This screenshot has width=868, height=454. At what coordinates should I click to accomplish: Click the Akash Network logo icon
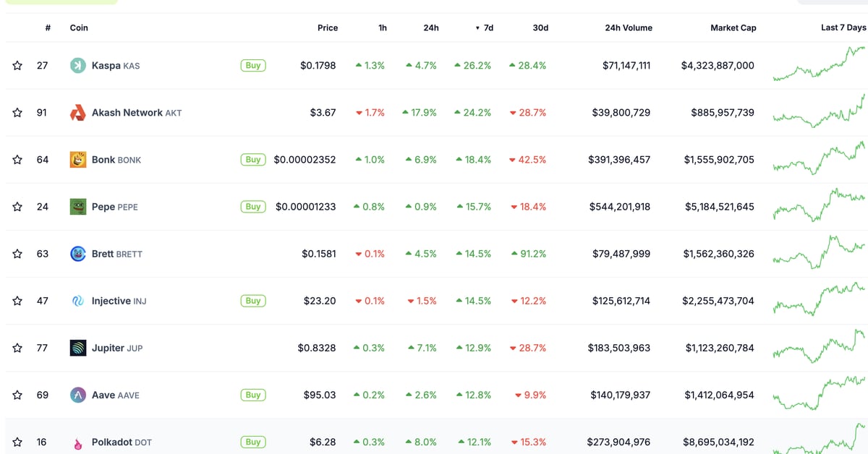click(x=78, y=113)
